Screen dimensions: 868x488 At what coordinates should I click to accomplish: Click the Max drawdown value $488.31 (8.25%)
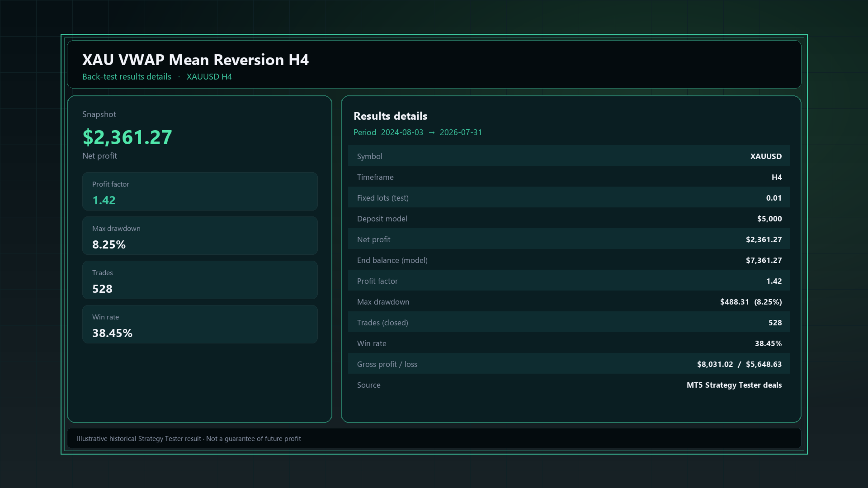tap(751, 302)
